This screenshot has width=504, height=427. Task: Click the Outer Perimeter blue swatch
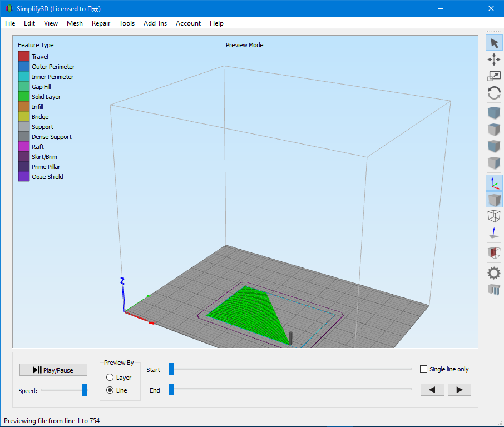[x=24, y=67]
